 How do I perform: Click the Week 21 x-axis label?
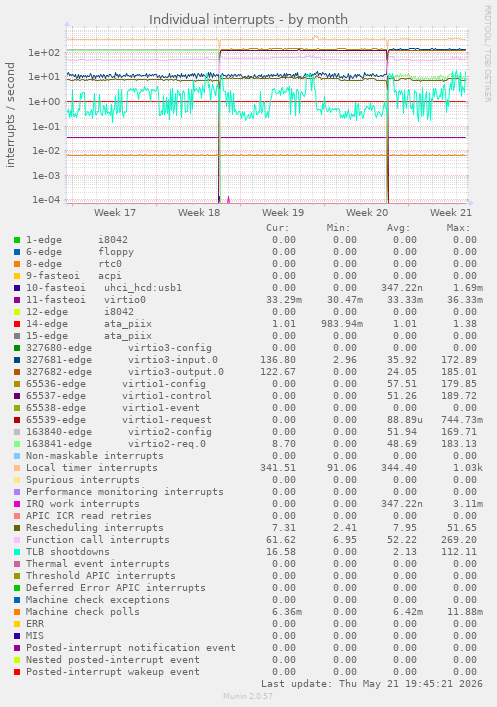tap(451, 212)
